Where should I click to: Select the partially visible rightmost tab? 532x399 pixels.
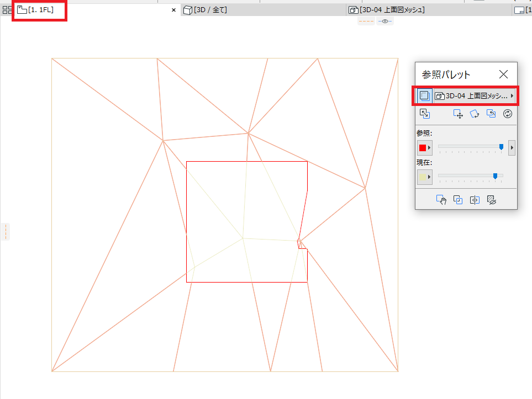click(x=523, y=10)
